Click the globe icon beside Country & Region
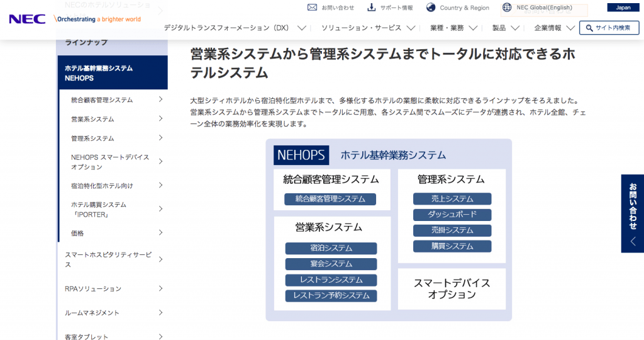This screenshot has width=644, height=340. pyautogui.click(x=431, y=8)
